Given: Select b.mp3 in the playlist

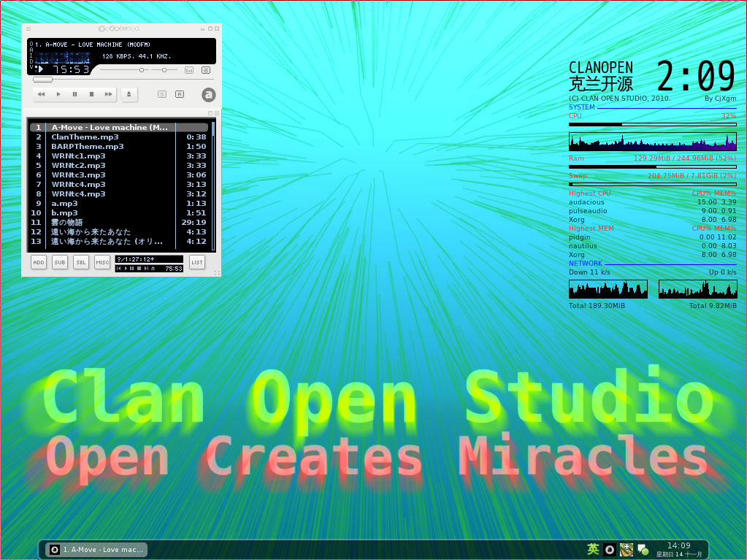Looking at the screenshot, I should [118, 213].
